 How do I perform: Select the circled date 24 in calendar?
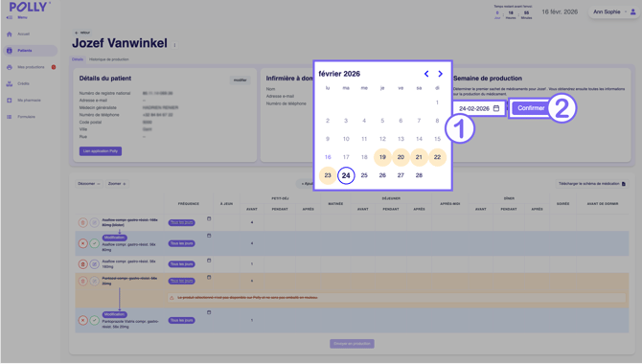(346, 175)
